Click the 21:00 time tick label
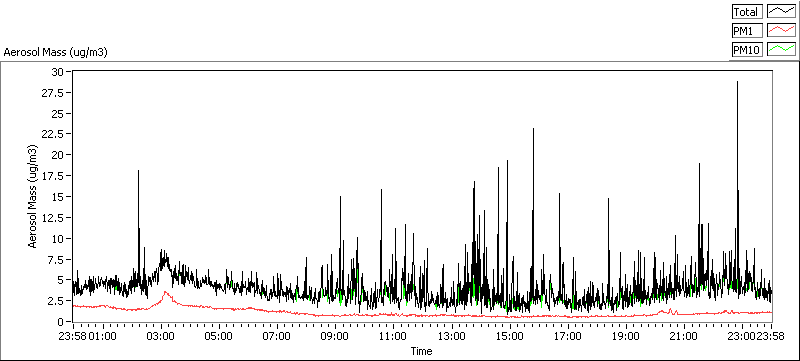Screen dimensions: 800x361 [684, 337]
